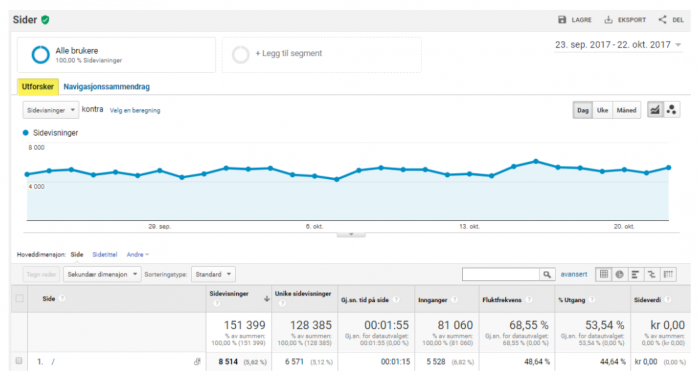Click the help icon under Sidevisninger header

point(217,304)
